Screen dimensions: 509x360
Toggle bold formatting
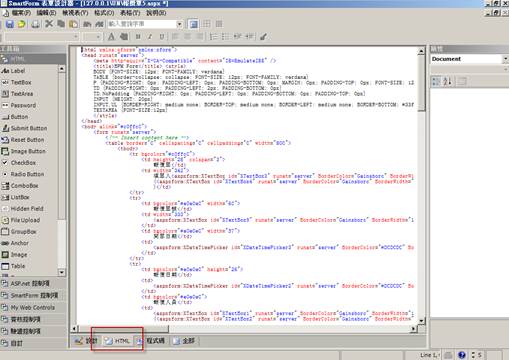coord(138,37)
